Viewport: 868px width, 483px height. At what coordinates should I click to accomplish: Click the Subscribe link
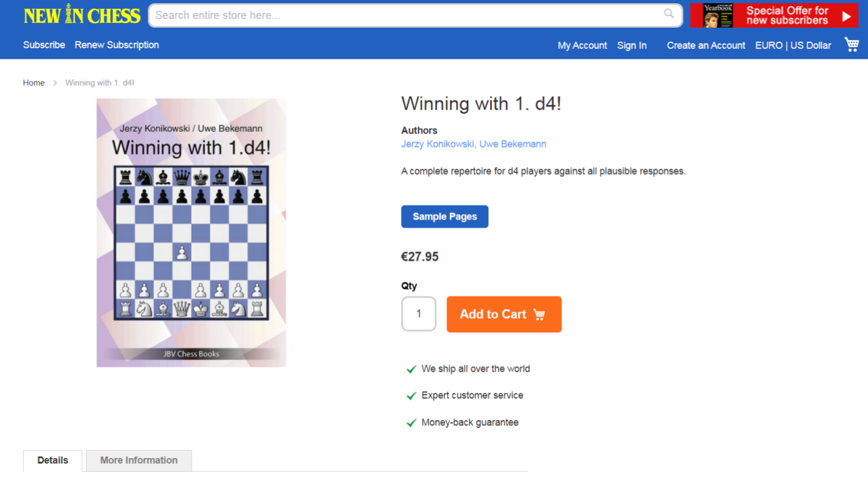pos(44,45)
